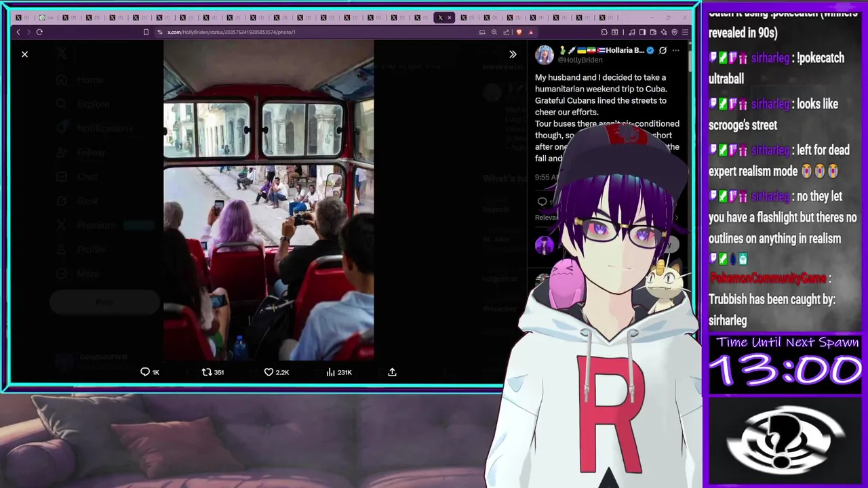Open the music playlist icon in the toolbar
The image size is (868, 488).
coord(631,32)
